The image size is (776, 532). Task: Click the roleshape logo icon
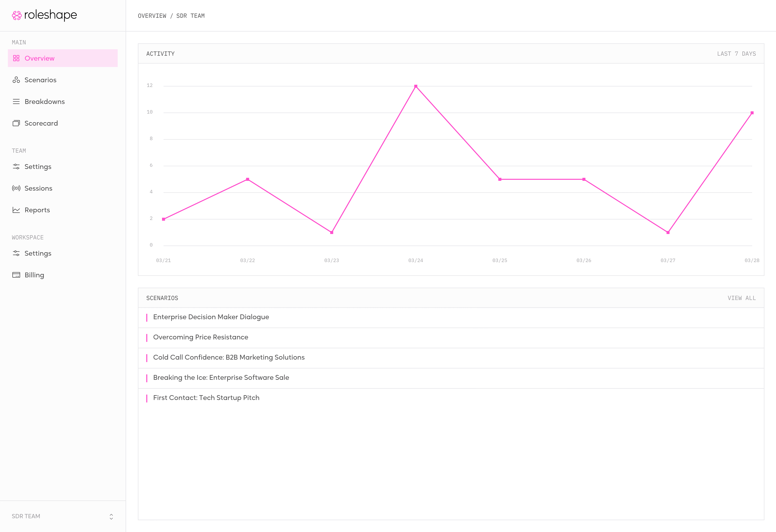(17, 15)
